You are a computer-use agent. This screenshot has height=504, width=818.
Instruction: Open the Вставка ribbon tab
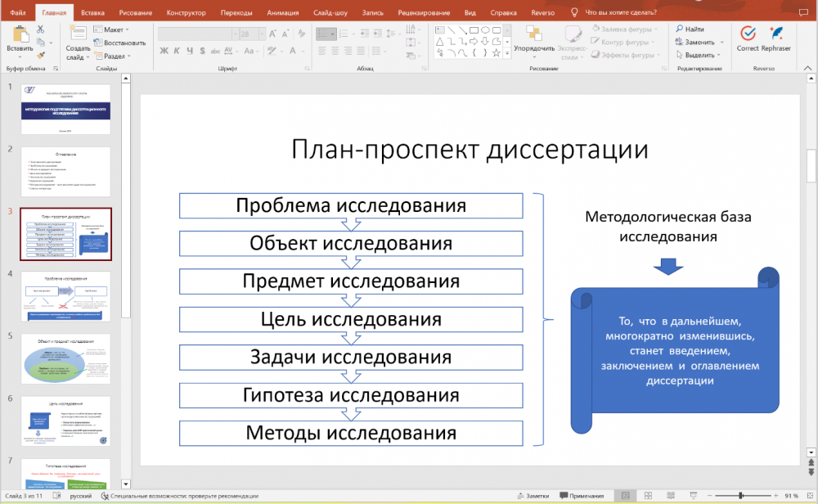(92, 12)
